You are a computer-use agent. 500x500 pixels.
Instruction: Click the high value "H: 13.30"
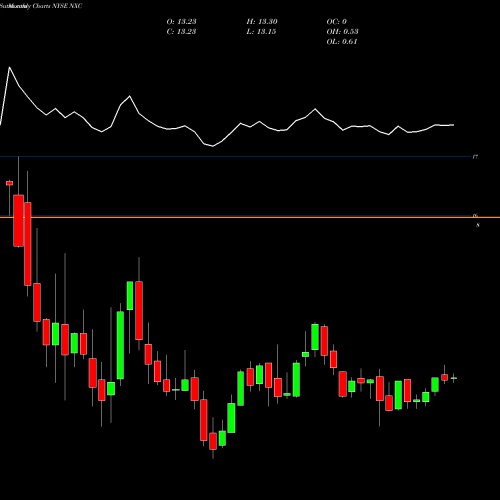pyautogui.click(x=262, y=22)
